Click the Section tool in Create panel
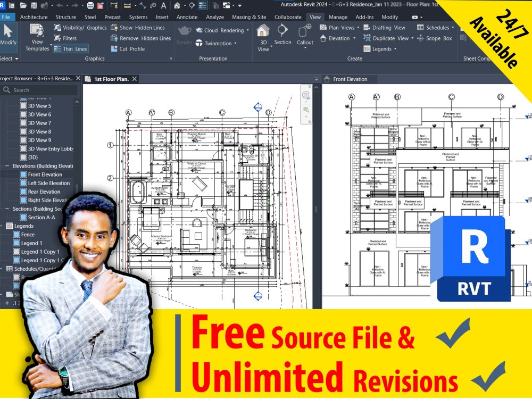Image resolution: width=532 pixels, height=399 pixels. click(282, 35)
